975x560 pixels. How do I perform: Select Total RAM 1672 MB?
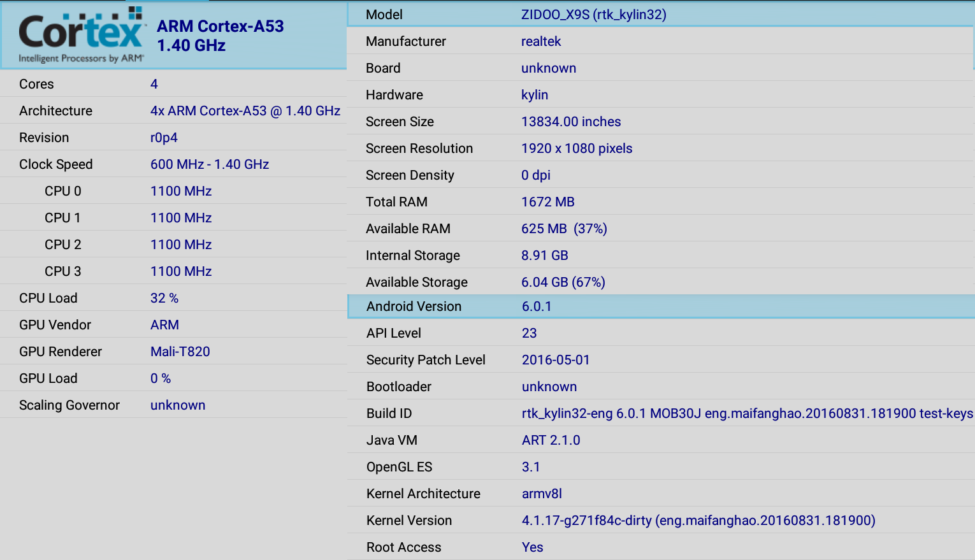coord(548,202)
